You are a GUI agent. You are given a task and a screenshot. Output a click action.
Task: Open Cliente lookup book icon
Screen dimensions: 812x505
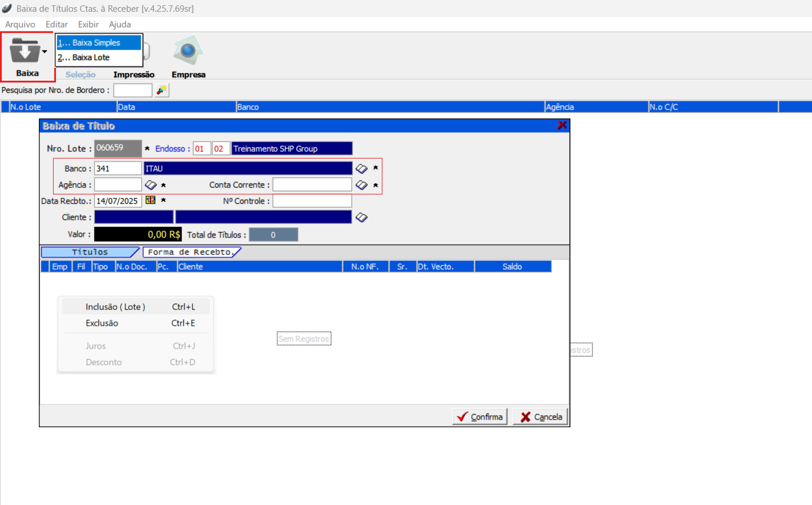[361, 217]
